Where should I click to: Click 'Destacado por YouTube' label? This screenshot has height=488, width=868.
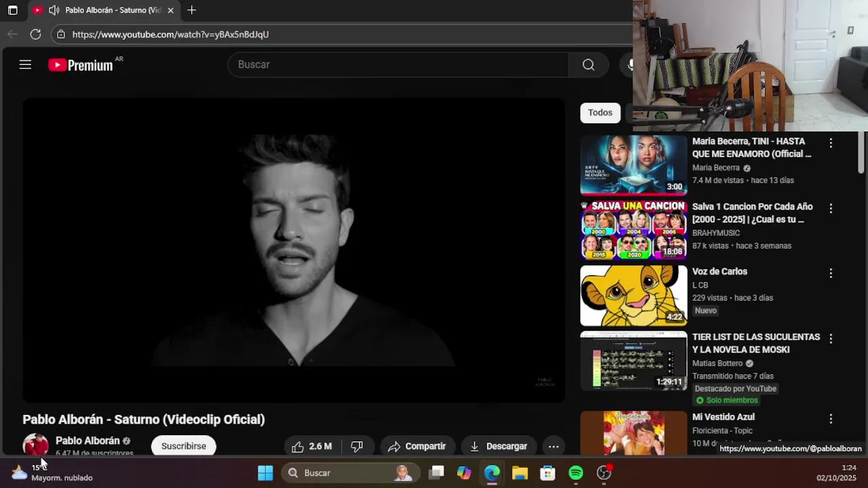[735, 388]
